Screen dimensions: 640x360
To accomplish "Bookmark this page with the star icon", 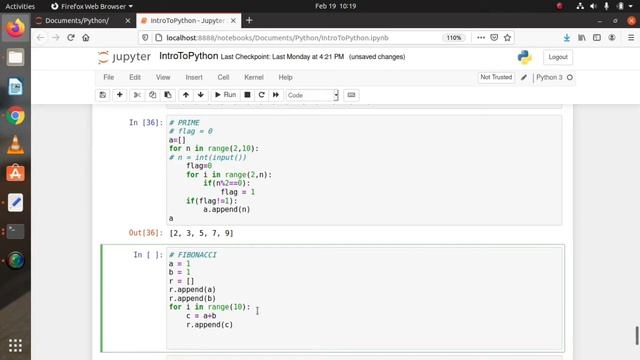I will 507,38.
